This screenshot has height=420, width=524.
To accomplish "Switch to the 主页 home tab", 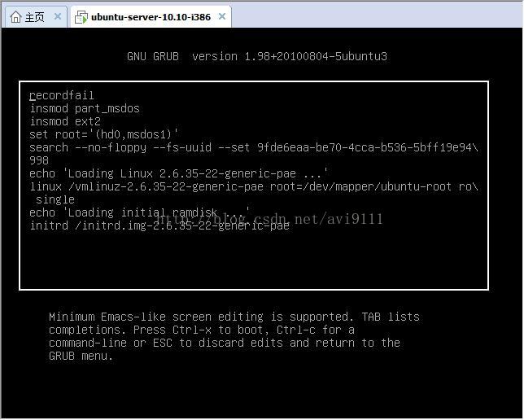I will [36, 17].
